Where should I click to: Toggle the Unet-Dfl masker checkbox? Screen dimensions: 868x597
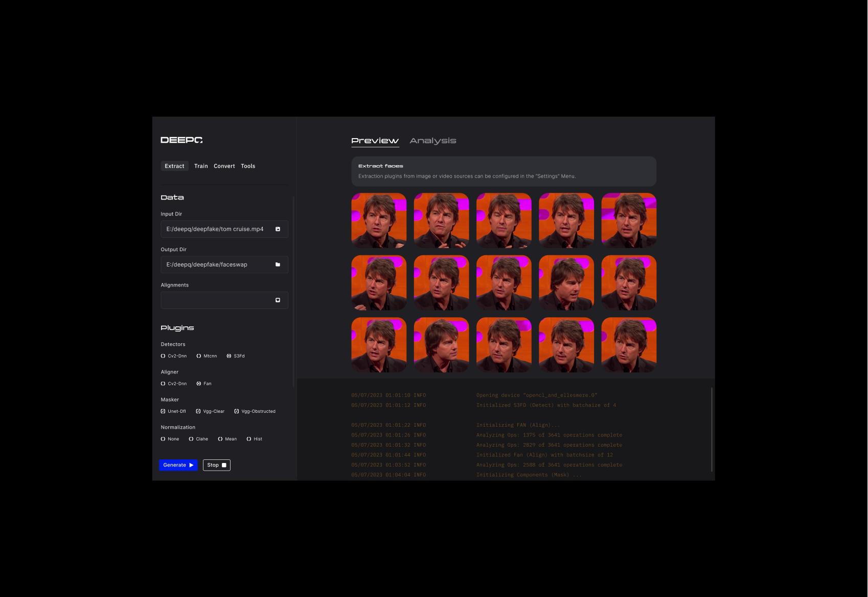[x=163, y=411]
